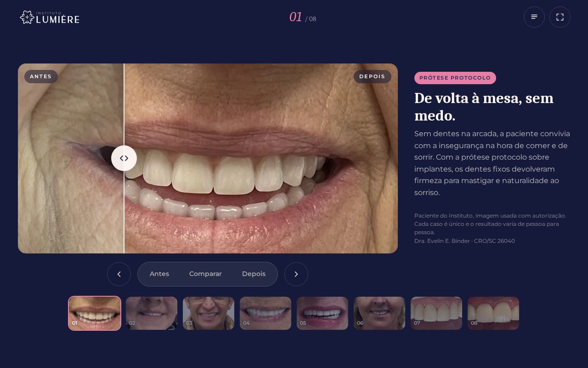
Task: Open case thumbnail 06
Action: [379, 313]
